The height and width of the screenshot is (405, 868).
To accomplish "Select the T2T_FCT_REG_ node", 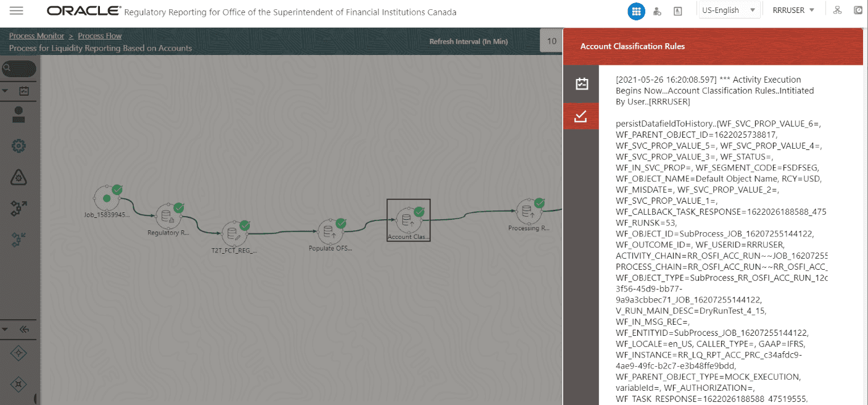I will [233, 235].
